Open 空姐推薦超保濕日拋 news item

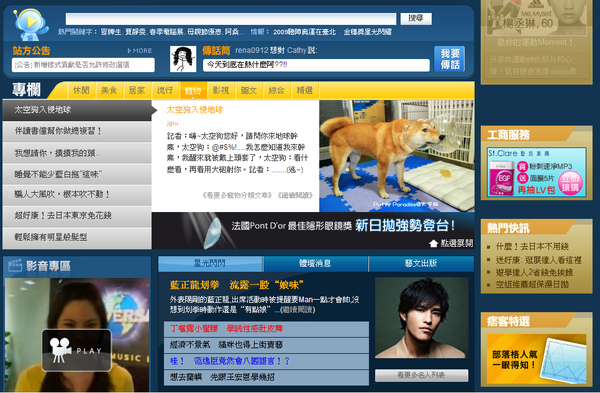coord(532,284)
